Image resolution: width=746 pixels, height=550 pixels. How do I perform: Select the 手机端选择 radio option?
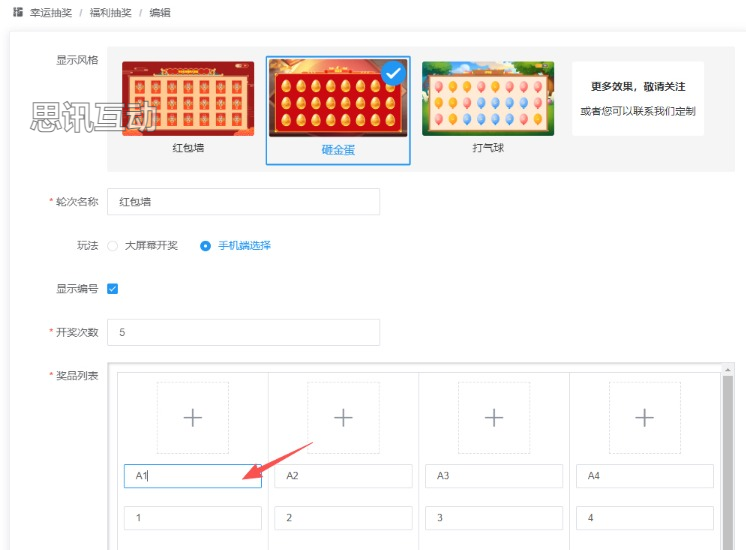click(x=206, y=245)
